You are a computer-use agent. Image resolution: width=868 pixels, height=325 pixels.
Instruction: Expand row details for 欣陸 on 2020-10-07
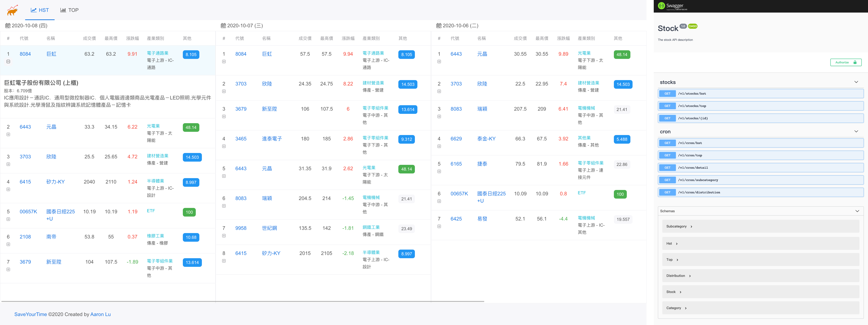tap(224, 91)
